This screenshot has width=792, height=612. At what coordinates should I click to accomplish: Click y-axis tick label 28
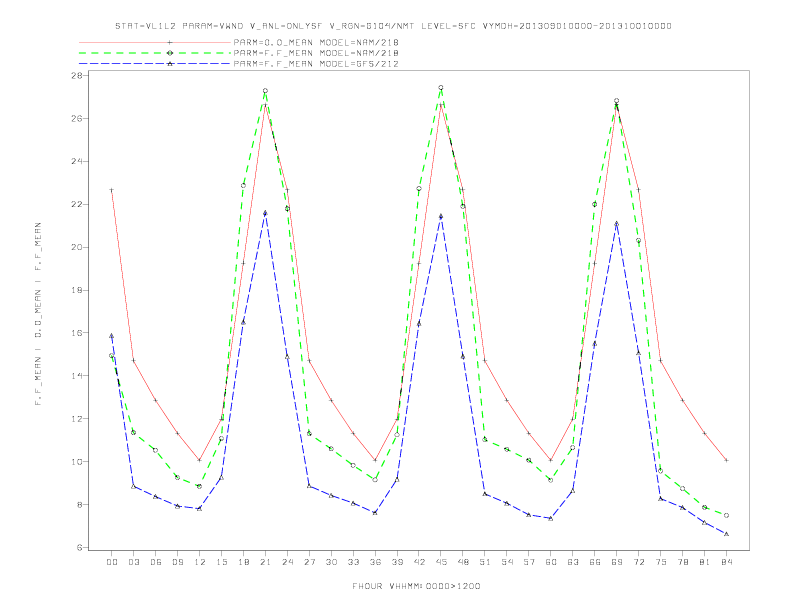(x=78, y=75)
